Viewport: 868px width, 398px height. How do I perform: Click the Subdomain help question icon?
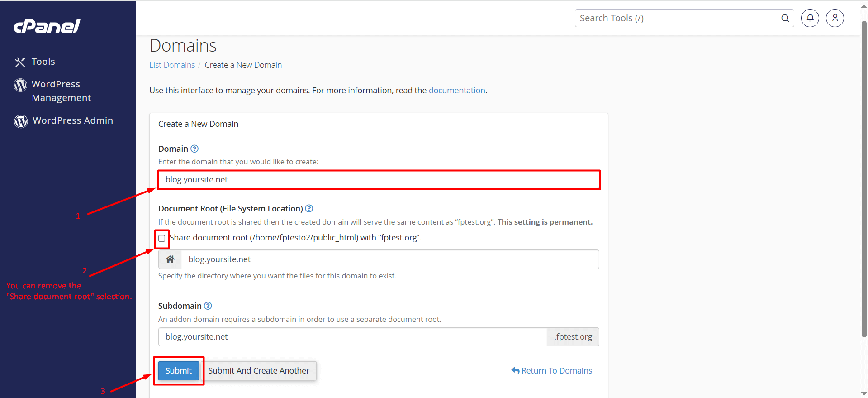[x=208, y=306]
